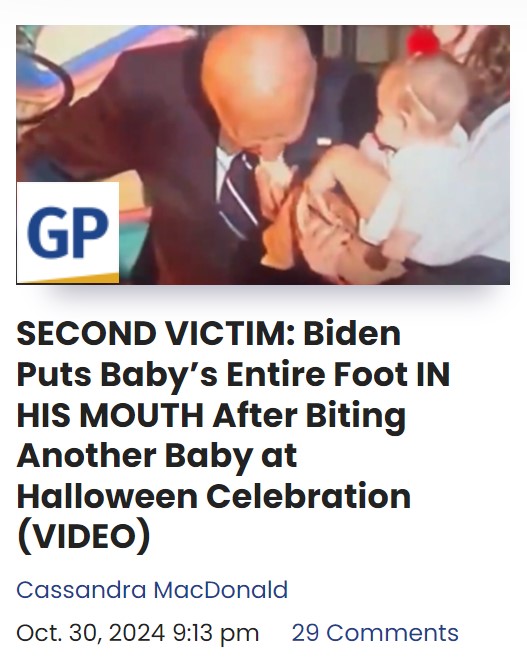Click the 9:13 pm timestamp text

pyautogui.click(x=216, y=633)
